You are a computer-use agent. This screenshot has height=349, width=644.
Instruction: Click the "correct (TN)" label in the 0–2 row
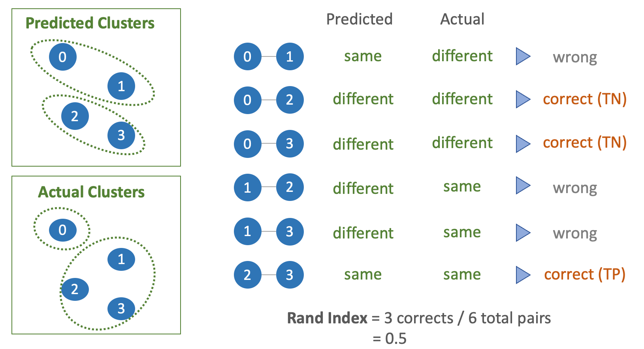coord(584,99)
